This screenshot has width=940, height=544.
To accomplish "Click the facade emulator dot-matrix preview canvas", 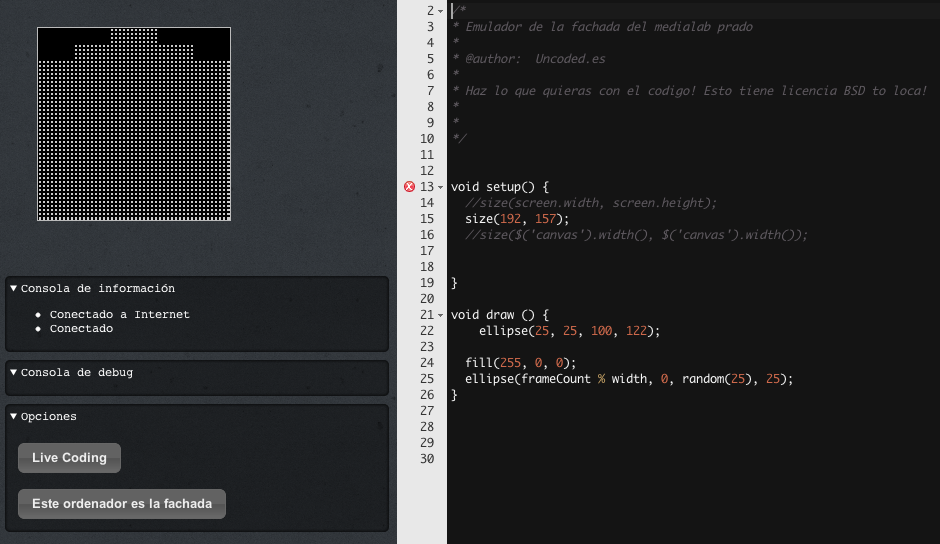I will tap(134, 124).
